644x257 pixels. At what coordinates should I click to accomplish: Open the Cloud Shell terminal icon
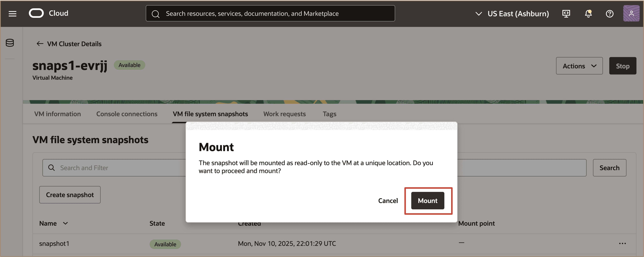(x=566, y=13)
